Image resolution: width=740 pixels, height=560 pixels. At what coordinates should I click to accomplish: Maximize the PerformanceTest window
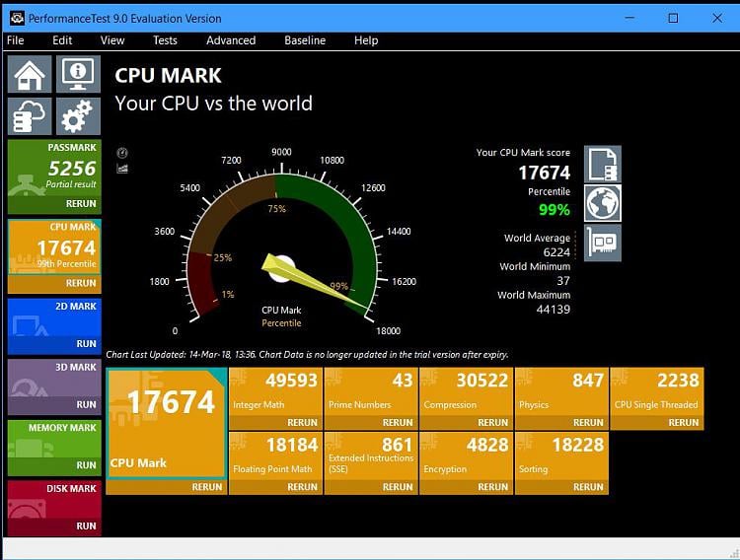click(x=673, y=18)
